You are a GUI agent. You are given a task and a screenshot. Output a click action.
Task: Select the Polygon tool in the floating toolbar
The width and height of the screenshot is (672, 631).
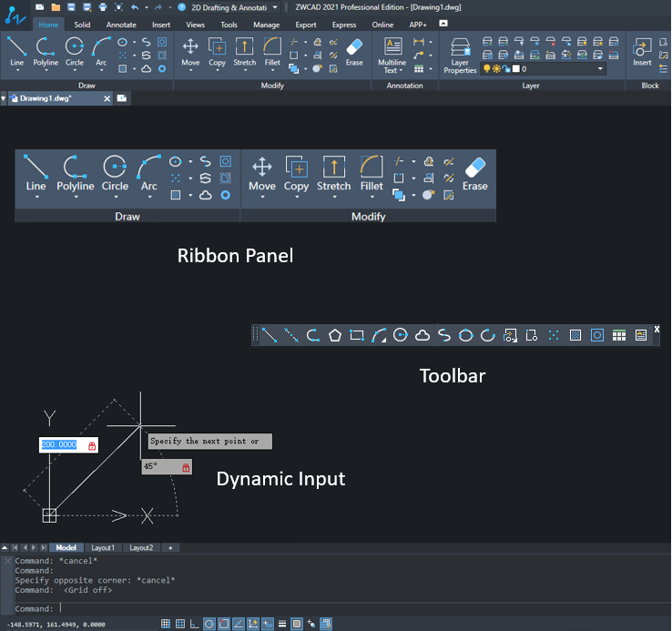(x=335, y=335)
